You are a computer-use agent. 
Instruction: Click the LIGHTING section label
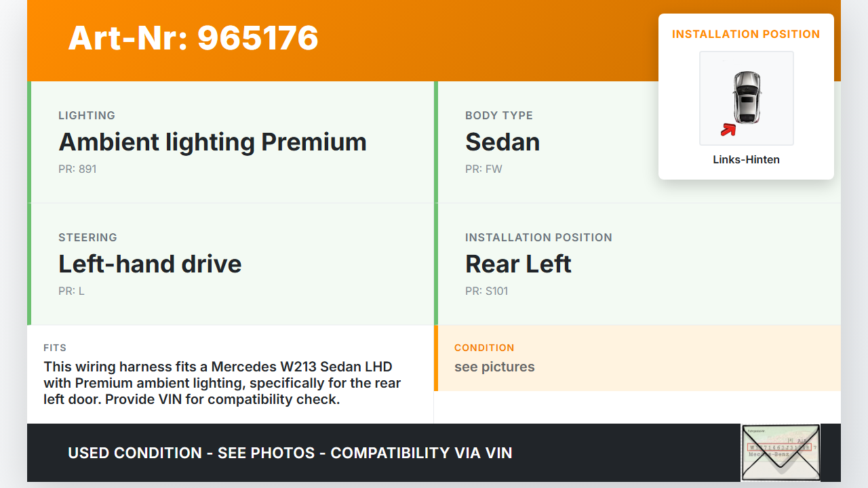click(x=87, y=115)
